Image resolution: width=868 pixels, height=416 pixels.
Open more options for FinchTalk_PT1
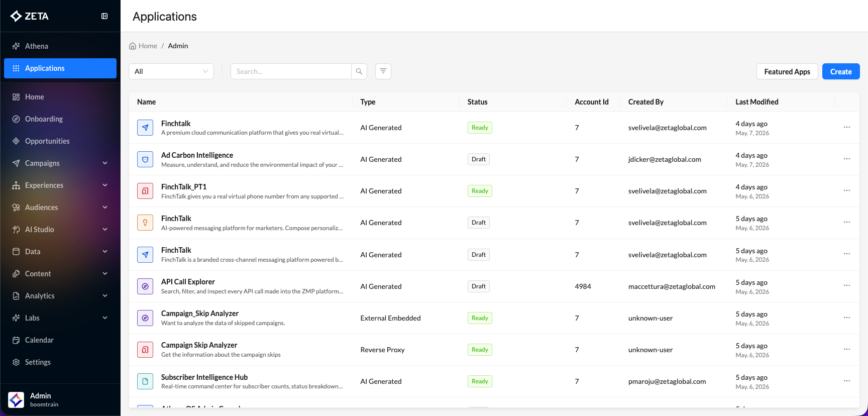(x=847, y=190)
